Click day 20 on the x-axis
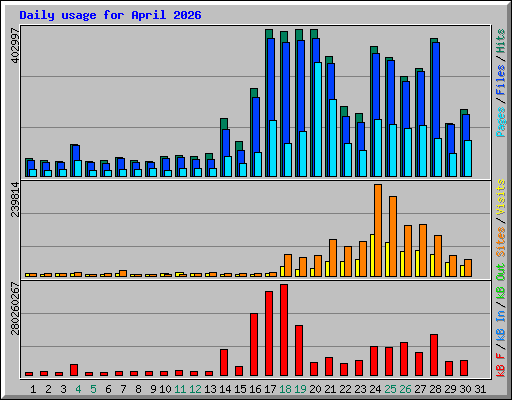Screen dimensions: 512x400 coord(315,389)
